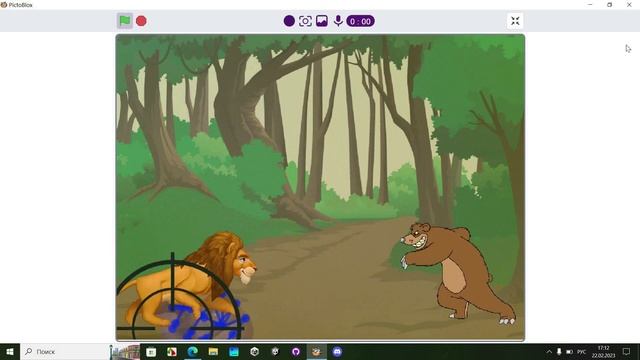Take a stage screenshot with the camera icon
Screen dimensions: 640x360
(305, 21)
